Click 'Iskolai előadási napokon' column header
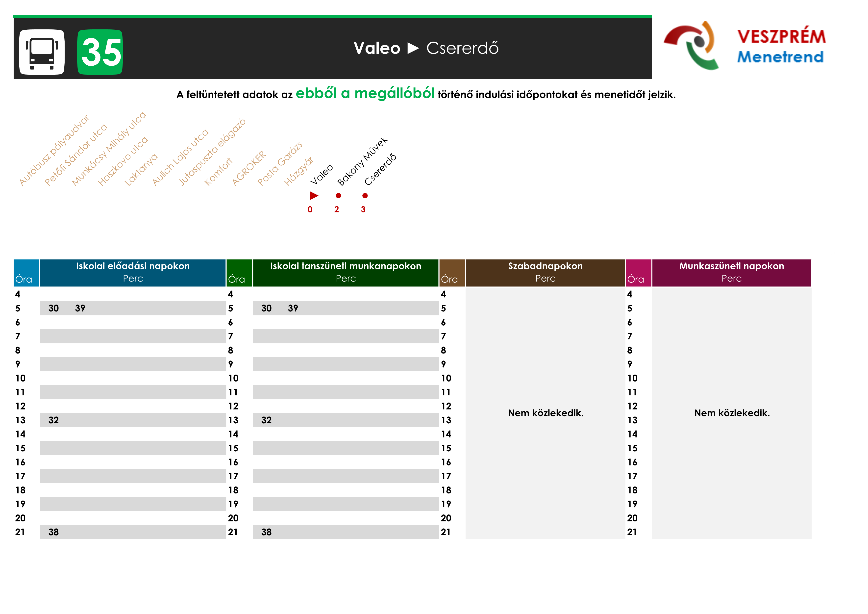This screenshot has width=868, height=614. pyautogui.click(x=133, y=273)
